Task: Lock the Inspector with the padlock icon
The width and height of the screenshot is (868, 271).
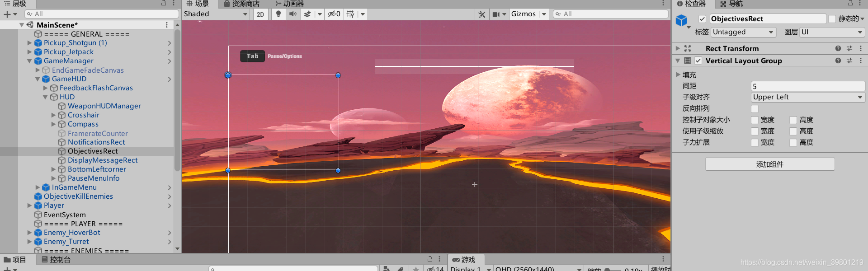Action: (x=850, y=3)
